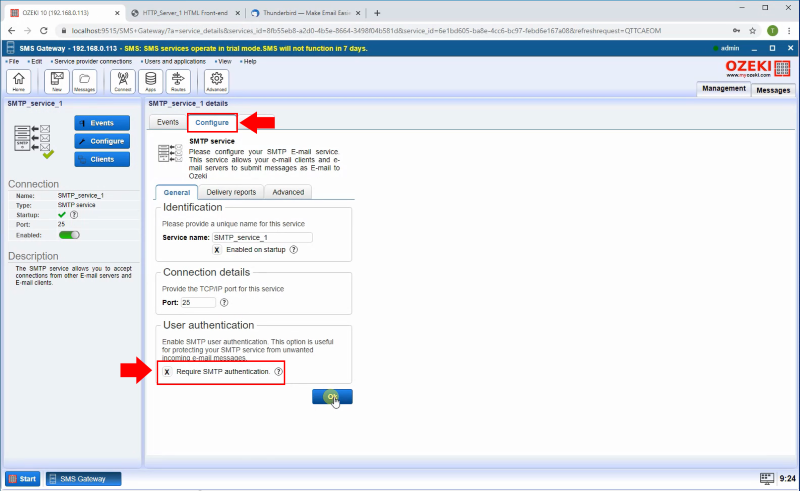Switch to the Delivery reports tab
Image resolution: width=800 pixels, height=491 pixels.
tap(231, 192)
